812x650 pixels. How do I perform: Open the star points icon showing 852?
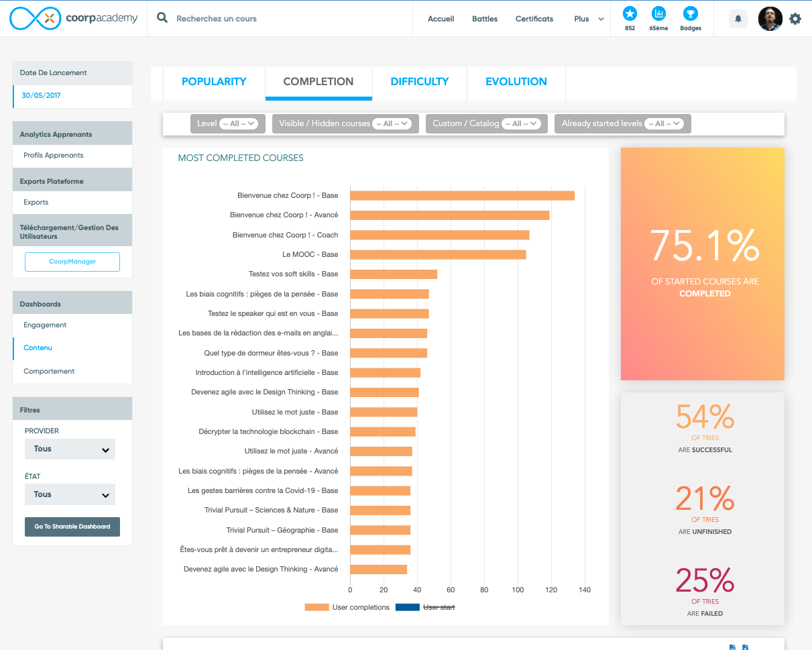pyautogui.click(x=630, y=14)
